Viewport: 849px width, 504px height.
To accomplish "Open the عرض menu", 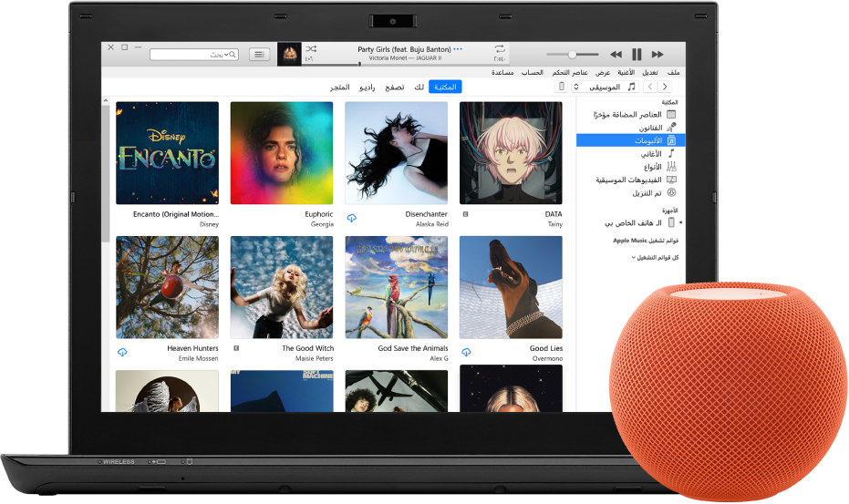I will click(603, 73).
